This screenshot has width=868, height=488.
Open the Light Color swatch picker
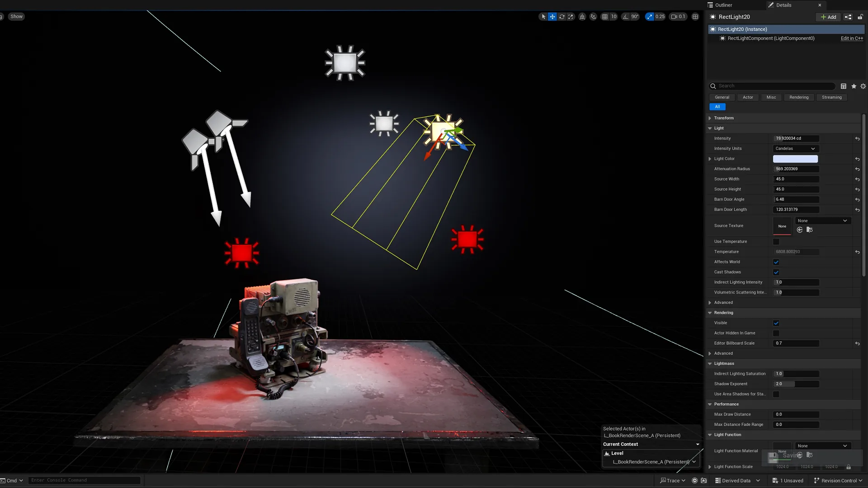pos(795,159)
